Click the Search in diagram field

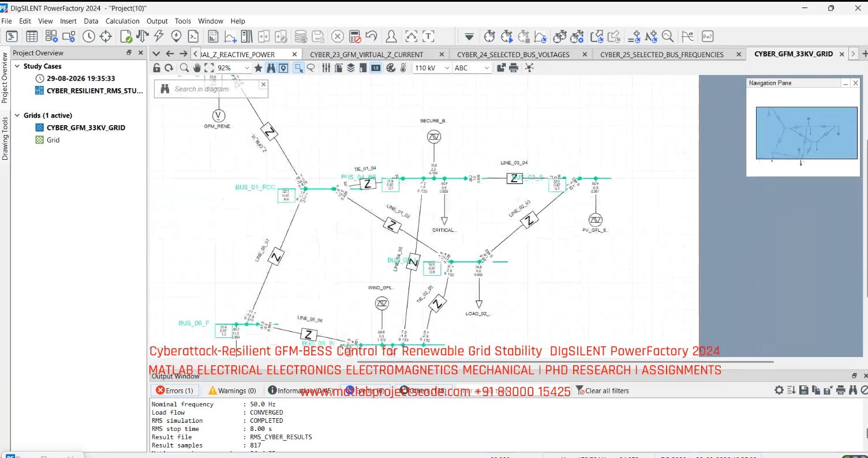point(211,89)
